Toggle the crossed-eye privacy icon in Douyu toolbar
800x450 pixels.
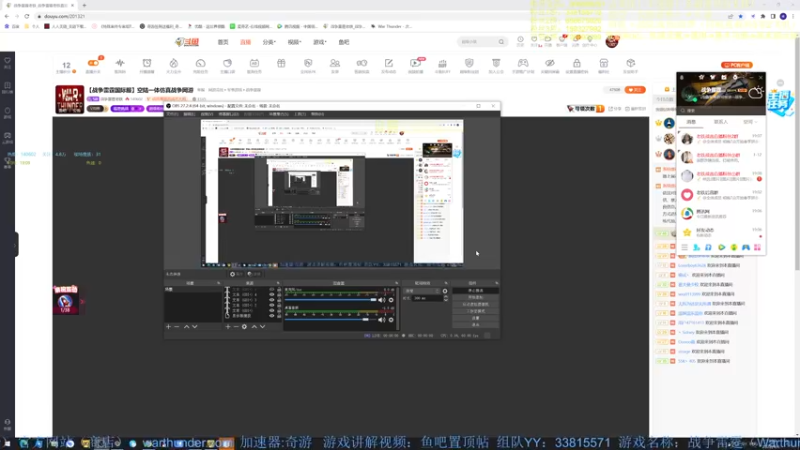click(x=549, y=63)
